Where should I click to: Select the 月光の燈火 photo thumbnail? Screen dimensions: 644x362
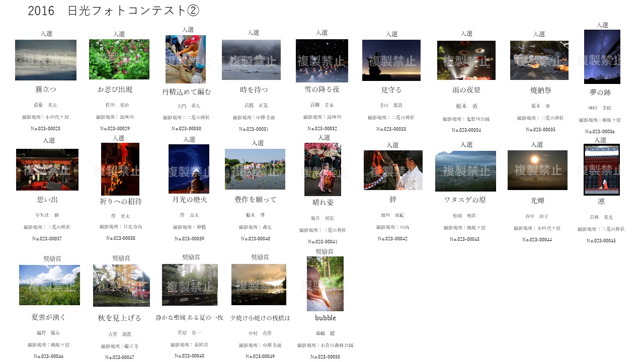tap(190, 169)
